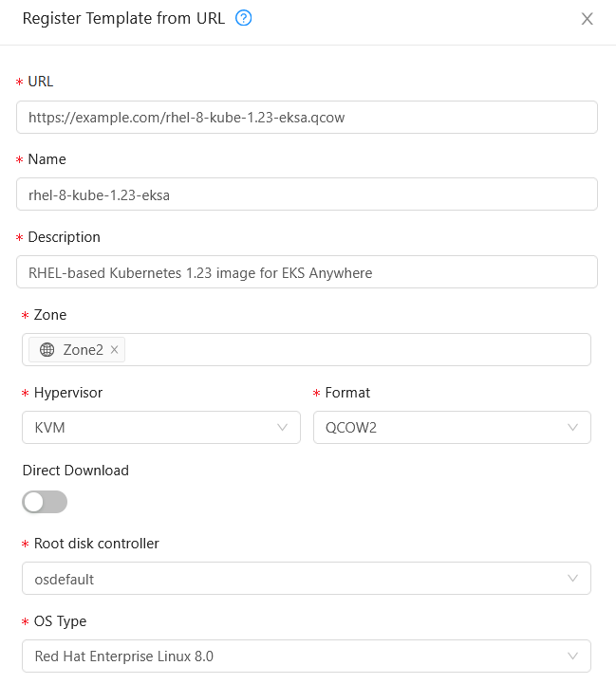Expand the Root disk controller dropdown
Image resolution: width=616 pixels, height=684 pixels.
[x=306, y=579]
